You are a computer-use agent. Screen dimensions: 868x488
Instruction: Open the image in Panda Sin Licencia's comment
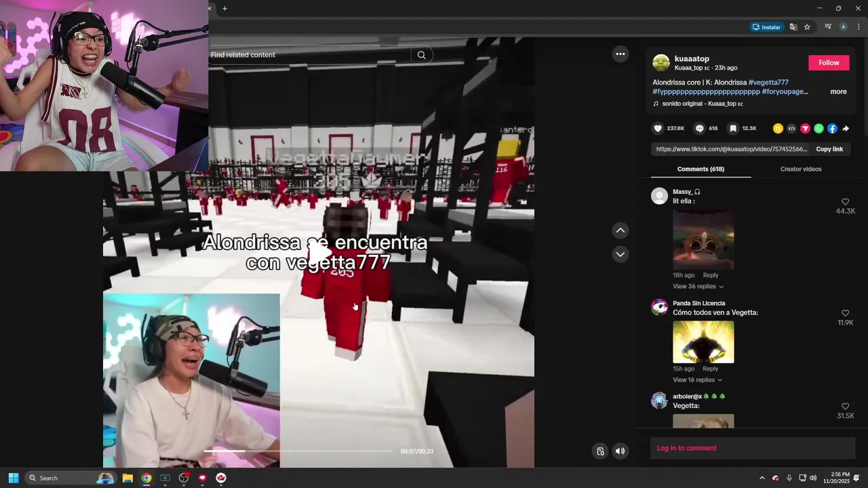tap(703, 342)
